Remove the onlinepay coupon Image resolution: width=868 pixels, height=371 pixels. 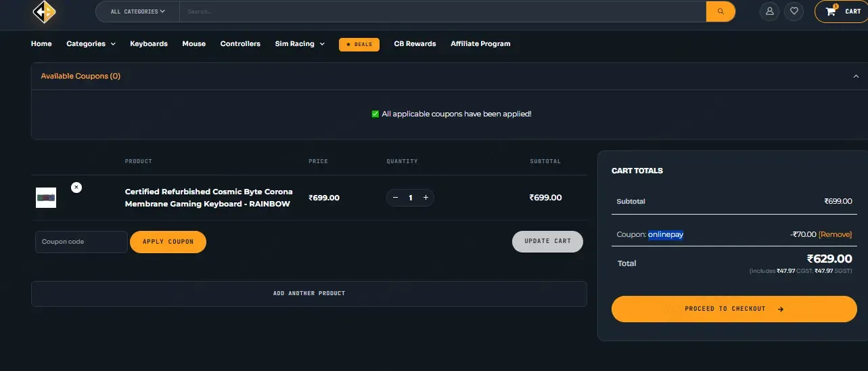pos(836,234)
